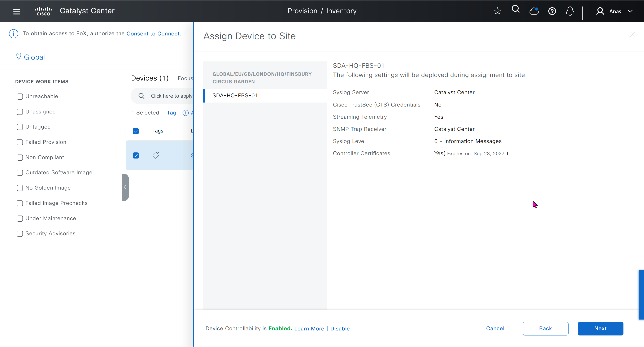Click the favorites star icon
Viewport: 644px width, 347px height.
click(x=497, y=11)
